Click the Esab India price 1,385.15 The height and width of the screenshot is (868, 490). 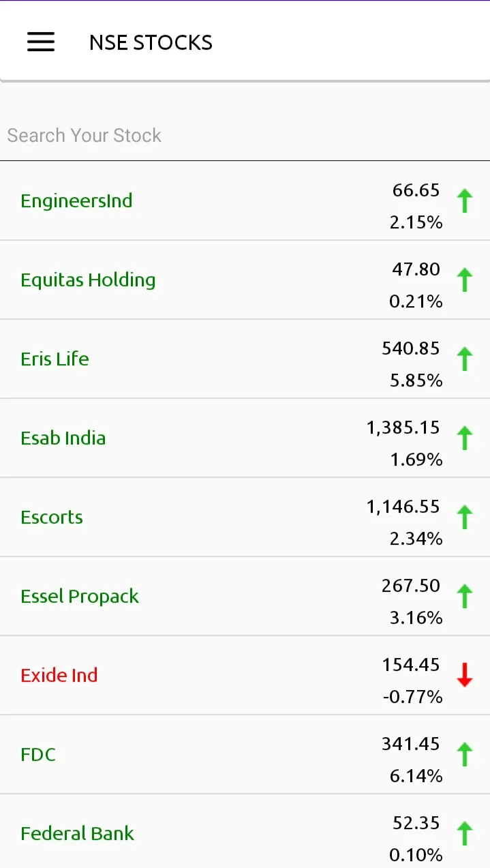[403, 428]
